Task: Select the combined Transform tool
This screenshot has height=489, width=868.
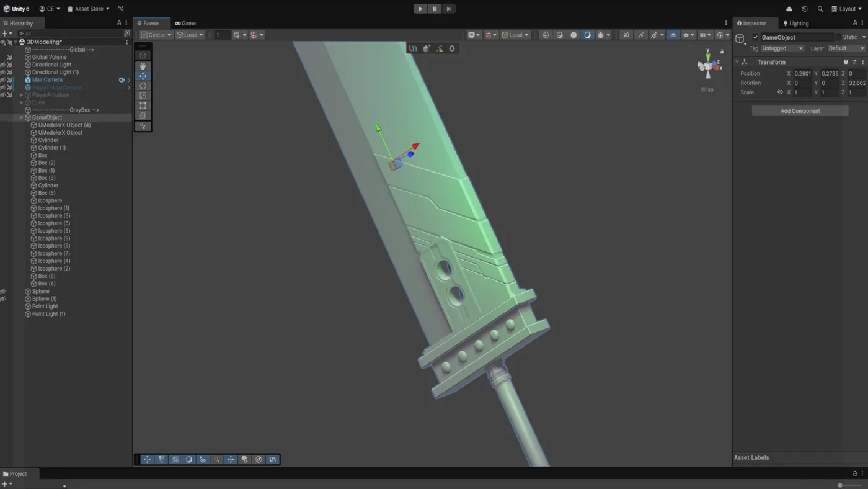Action: coord(143,115)
